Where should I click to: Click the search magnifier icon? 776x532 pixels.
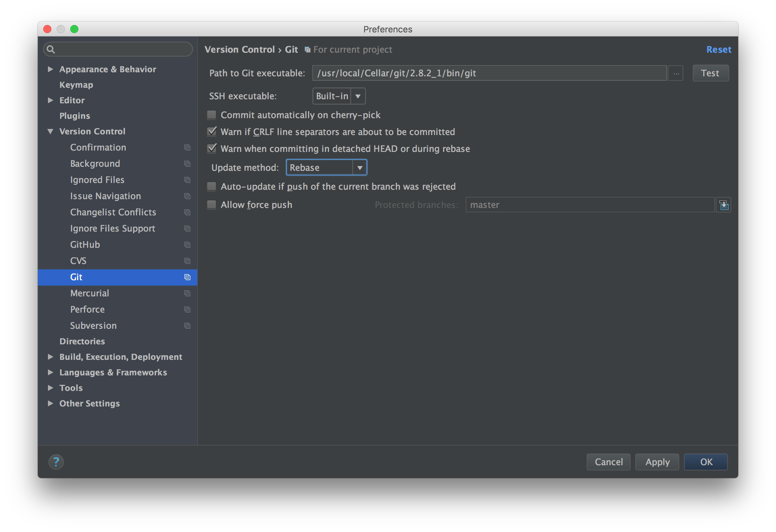(51, 49)
